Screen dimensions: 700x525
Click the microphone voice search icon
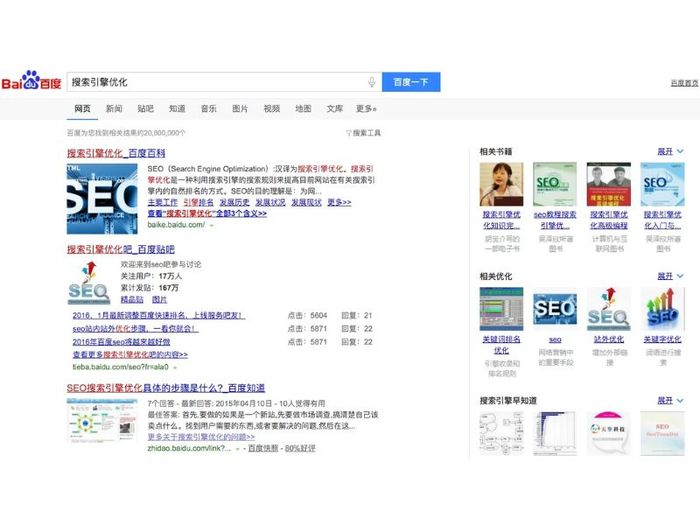(372, 82)
